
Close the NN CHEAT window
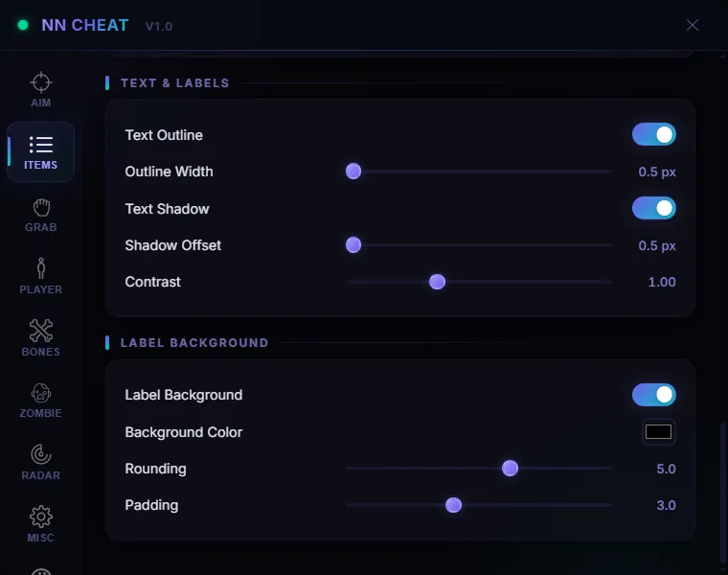693,25
